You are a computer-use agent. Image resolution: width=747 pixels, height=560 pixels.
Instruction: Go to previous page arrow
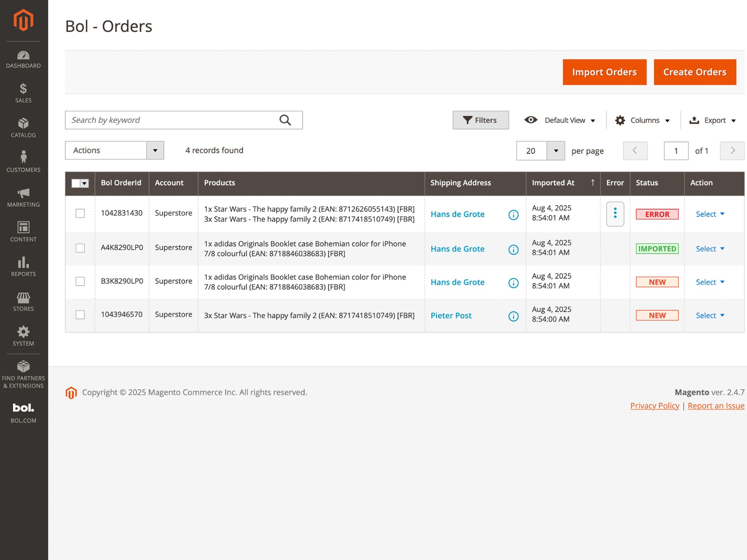[635, 150]
